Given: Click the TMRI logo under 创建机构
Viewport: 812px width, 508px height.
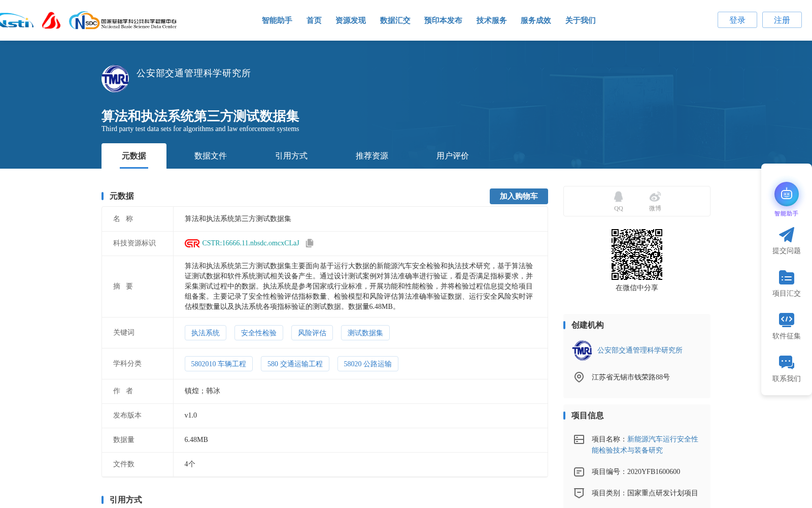Looking at the screenshot, I should tap(582, 351).
